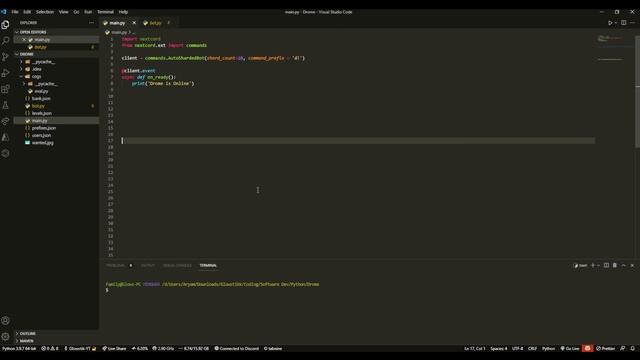The image size is (640, 360).
Task: Switch to the Debug Console tab
Action: [177, 265]
